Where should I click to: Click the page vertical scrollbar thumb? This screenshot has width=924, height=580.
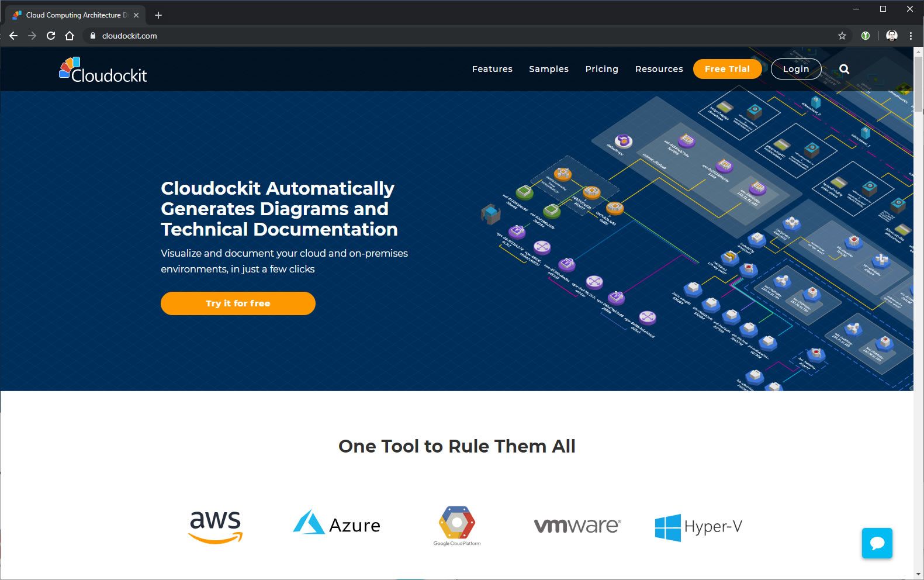click(x=918, y=85)
